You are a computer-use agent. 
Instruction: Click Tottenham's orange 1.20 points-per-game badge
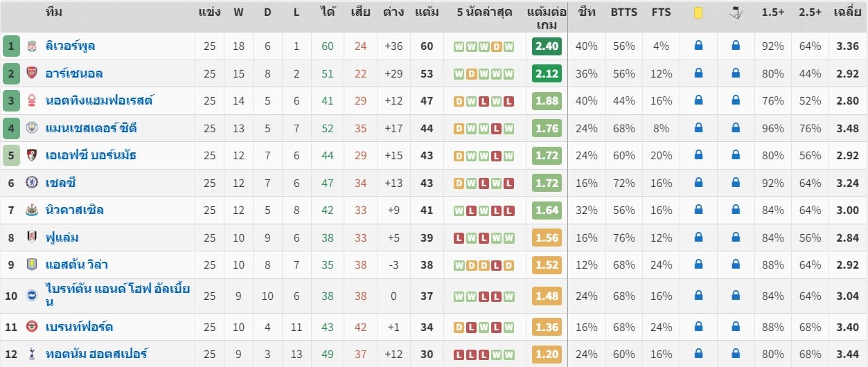click(x=547, y=354)
